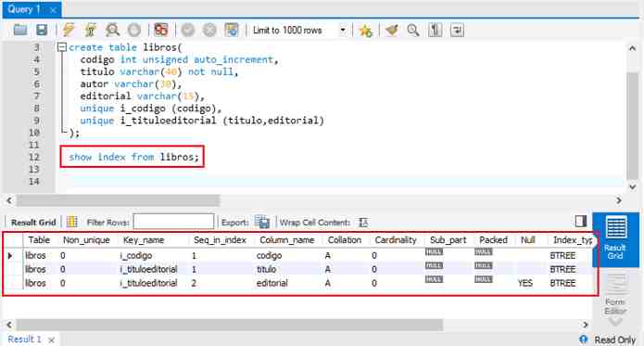Sort by Packed column header
The height and width of the screenshot is (346, 644).
click(x=493, y=240)
